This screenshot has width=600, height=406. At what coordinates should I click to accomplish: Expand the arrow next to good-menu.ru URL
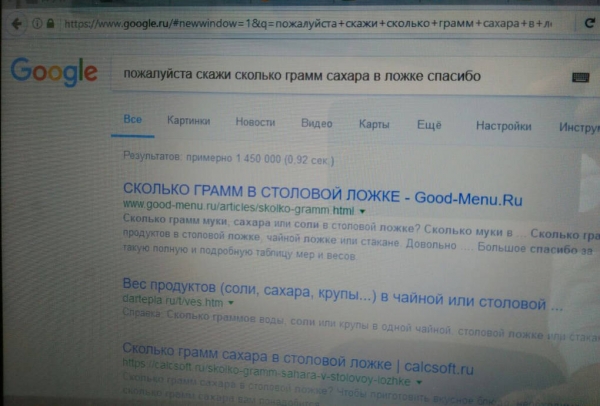tap(362, 211)
